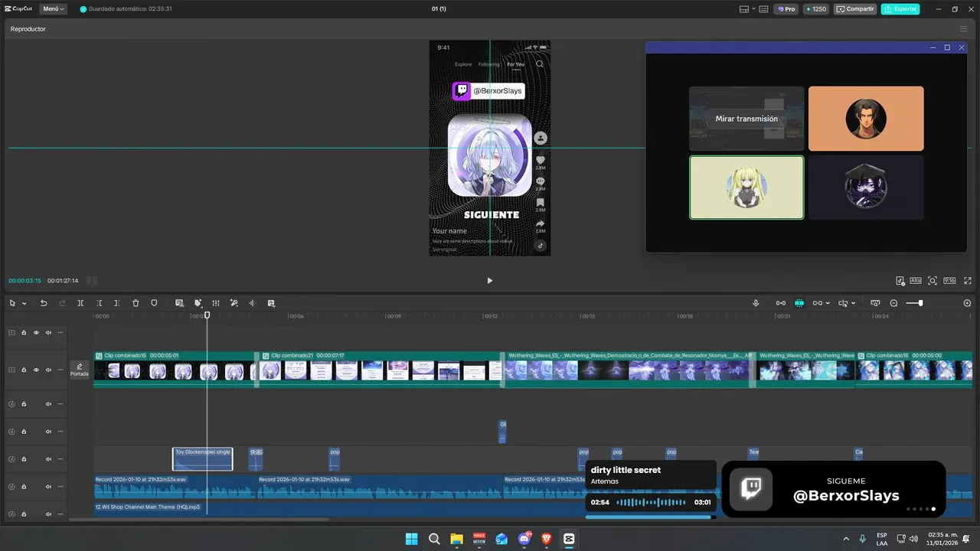Toggle visibility of the main video track with Portada

pyautogui.click(x=36, y=370)
